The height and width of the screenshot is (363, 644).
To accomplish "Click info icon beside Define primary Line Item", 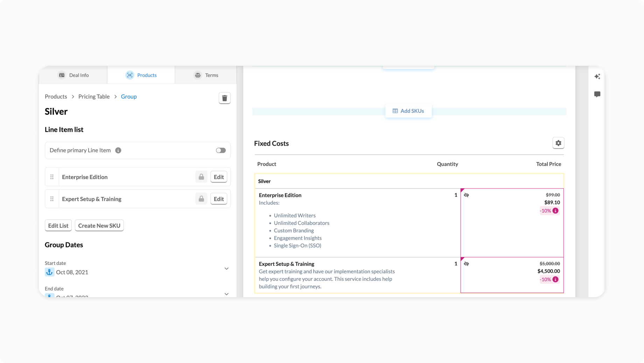I will pos(118,150).
